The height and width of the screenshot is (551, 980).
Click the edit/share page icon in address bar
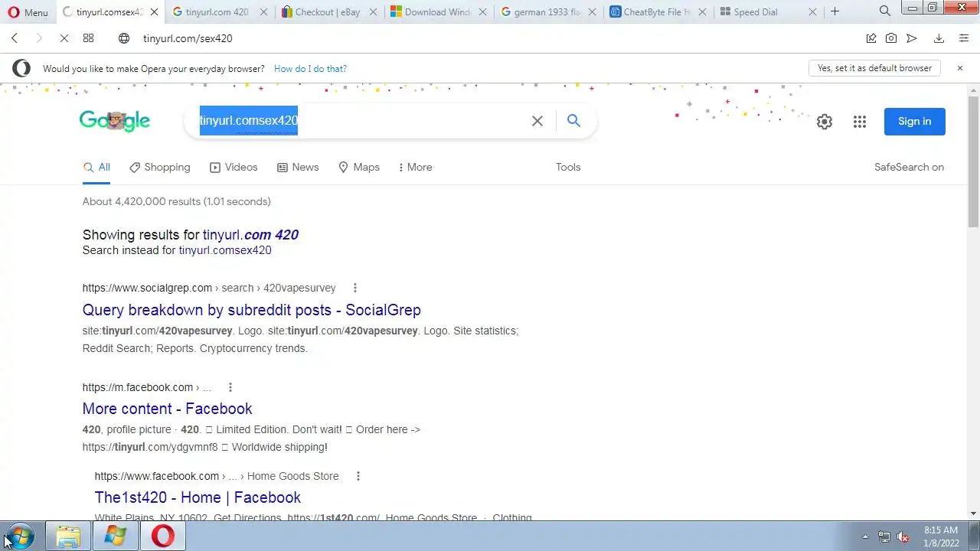tap(871, 38)
